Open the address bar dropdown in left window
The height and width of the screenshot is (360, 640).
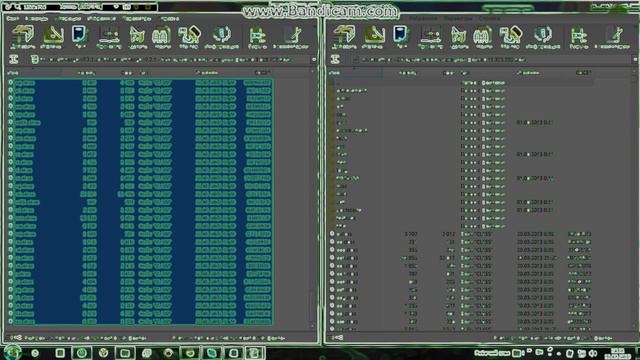[x=314, y=60]
